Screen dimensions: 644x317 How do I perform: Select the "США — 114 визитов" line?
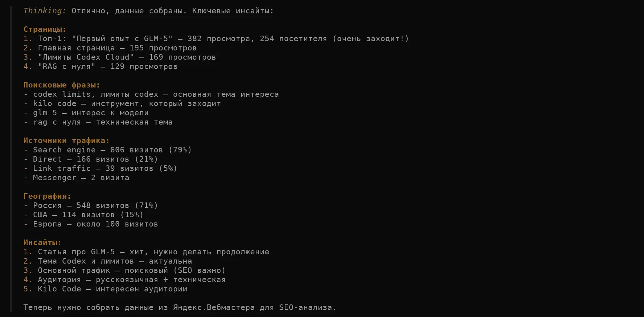pos(88,215)
